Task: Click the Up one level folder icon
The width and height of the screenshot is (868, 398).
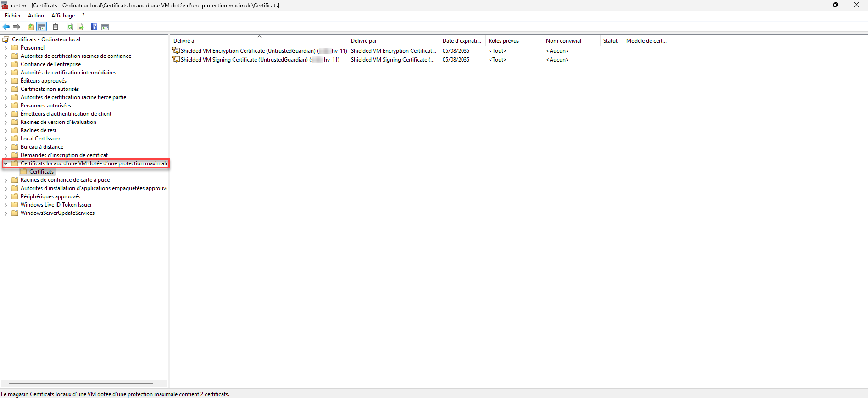Action: pos(31,27)
